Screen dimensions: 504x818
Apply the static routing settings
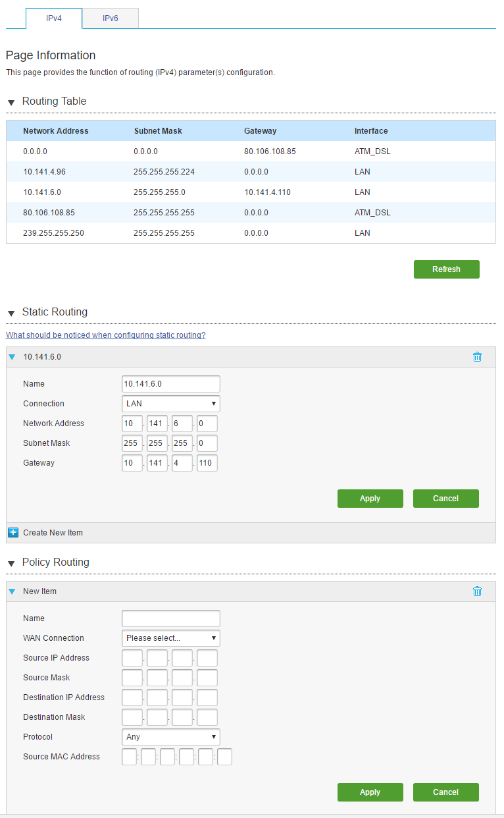click(370, 499)
